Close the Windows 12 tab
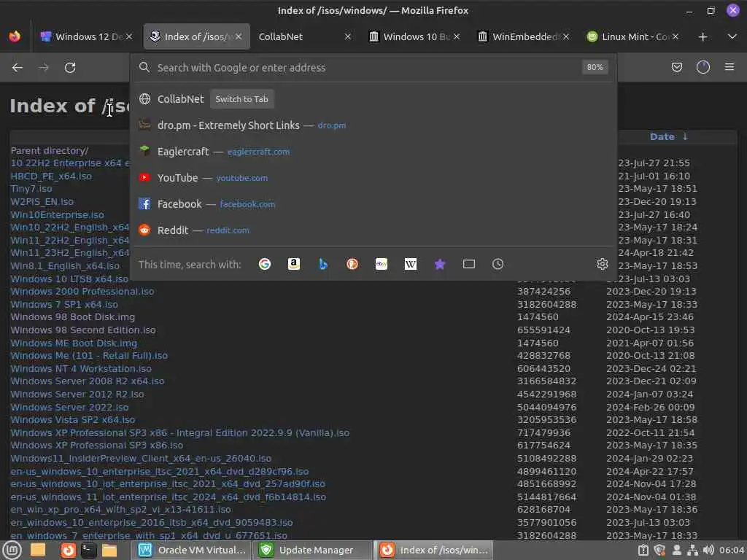This screenshot has width=747, height=560. [x=129, y=36]
